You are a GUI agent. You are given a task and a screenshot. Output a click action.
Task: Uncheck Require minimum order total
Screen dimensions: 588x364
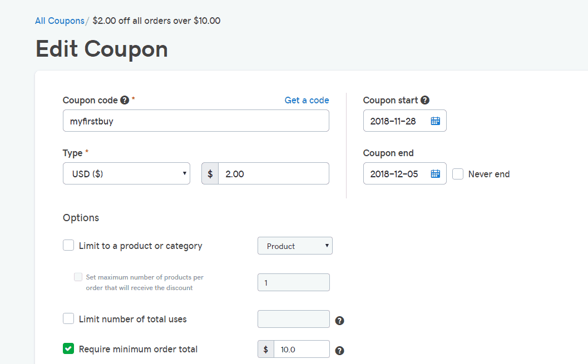coord(68,348)
